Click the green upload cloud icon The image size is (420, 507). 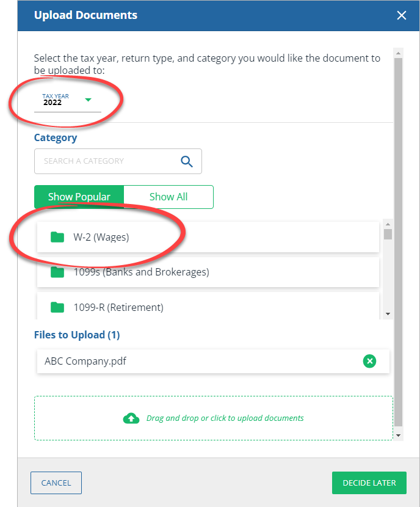[x=131, y=418]
